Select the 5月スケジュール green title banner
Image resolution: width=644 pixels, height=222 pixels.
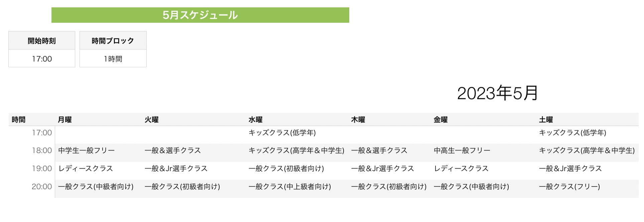tap(200, 15)
